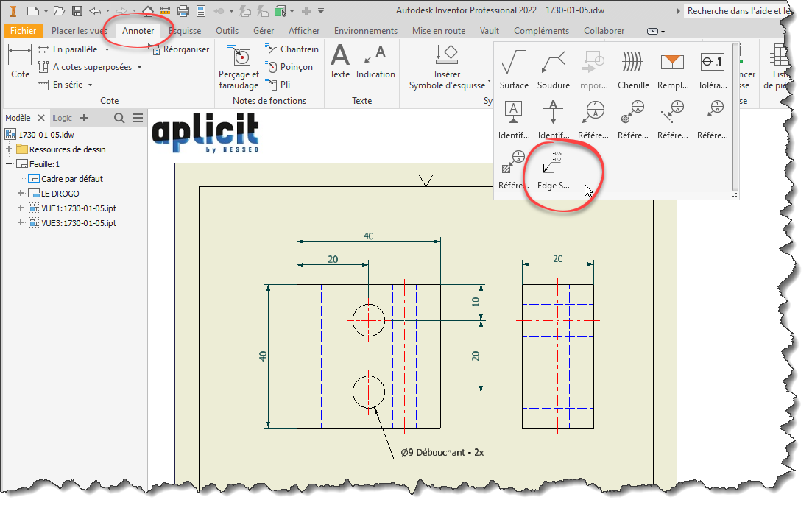This screenshot has height=511, width=812.
Task: Select the Edge Symbol tool
Action: (553, 169)
